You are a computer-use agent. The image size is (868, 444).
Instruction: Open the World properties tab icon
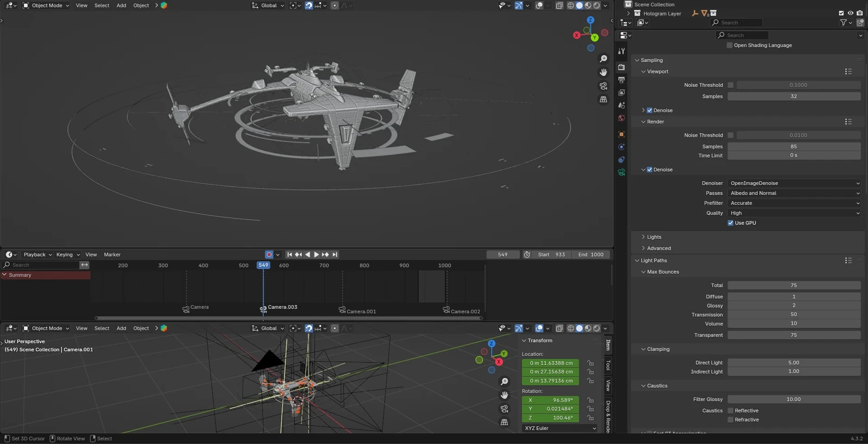point(622,118)
